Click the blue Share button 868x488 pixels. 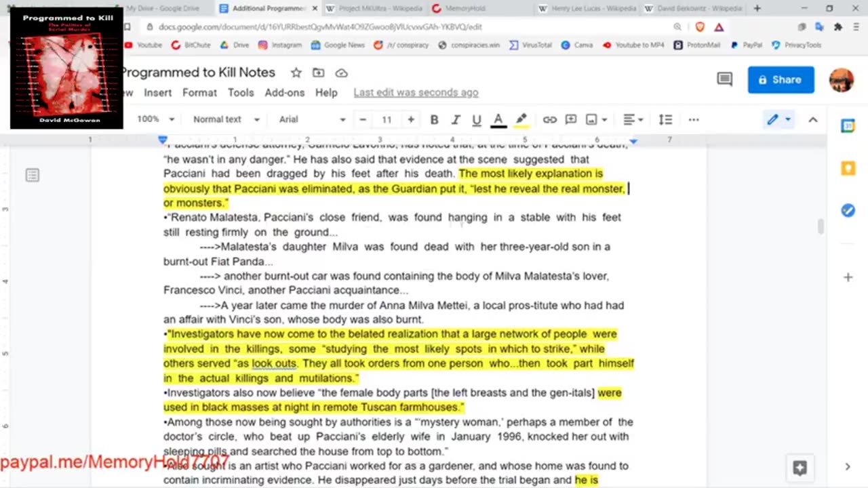(x=781, y=79)
